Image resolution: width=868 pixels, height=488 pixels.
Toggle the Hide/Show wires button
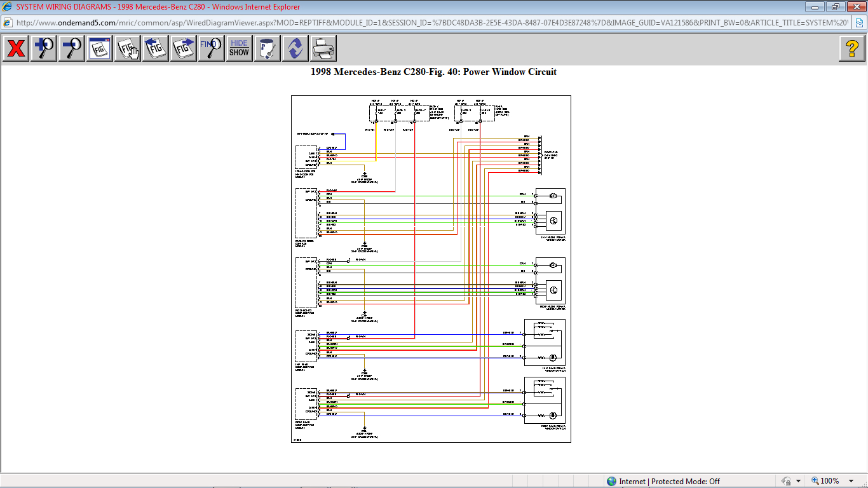click(x=240, y=48)
